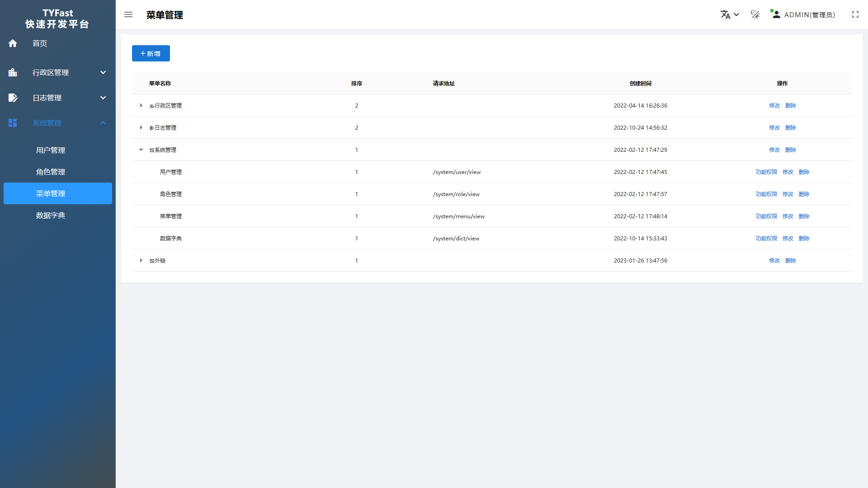Image resolution: width=868 pixels, height=488 pixels.
Task: Click the 操作 column header
Action: coord(782,83)
